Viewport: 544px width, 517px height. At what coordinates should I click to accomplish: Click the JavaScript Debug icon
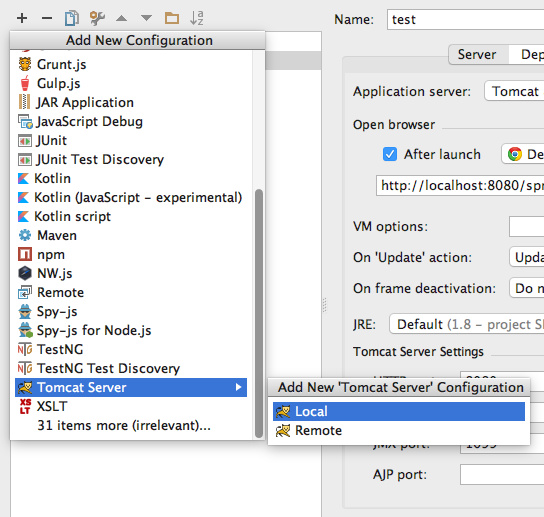[25, 121]
